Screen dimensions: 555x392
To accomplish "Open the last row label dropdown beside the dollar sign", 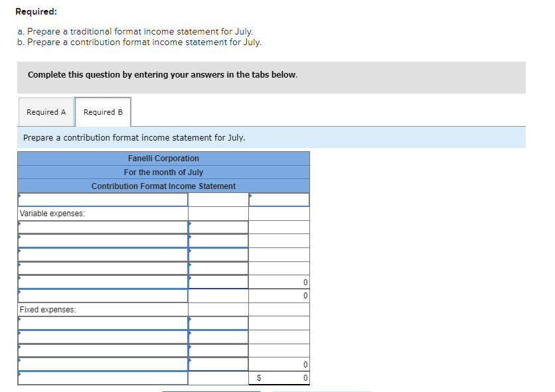I will [103, 378].
